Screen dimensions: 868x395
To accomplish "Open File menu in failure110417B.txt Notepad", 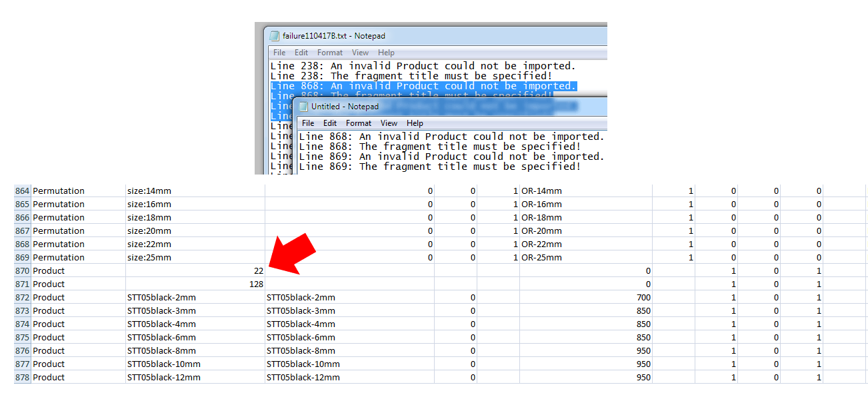I will (x=279, y=53).
